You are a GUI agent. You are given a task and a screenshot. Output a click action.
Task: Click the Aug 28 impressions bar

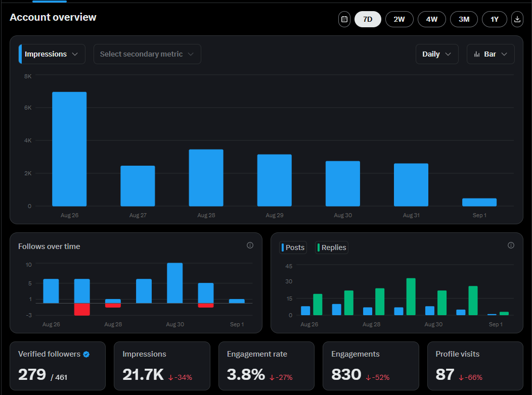(206, 178)
